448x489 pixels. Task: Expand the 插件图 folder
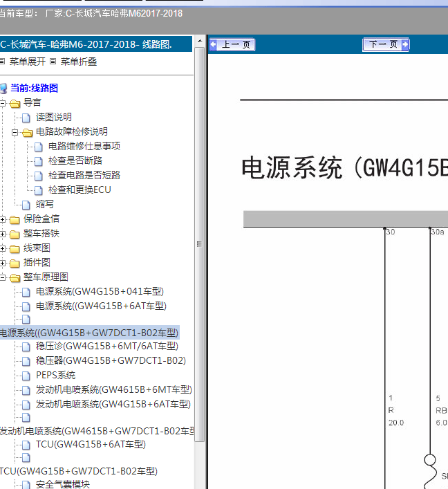[3, 263]
